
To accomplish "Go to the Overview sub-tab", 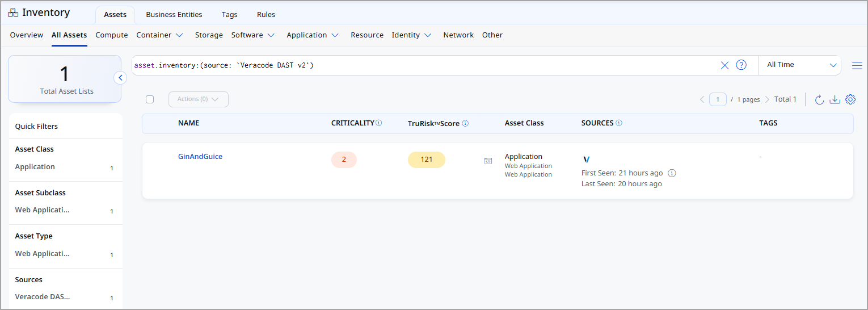I will 27,35.
